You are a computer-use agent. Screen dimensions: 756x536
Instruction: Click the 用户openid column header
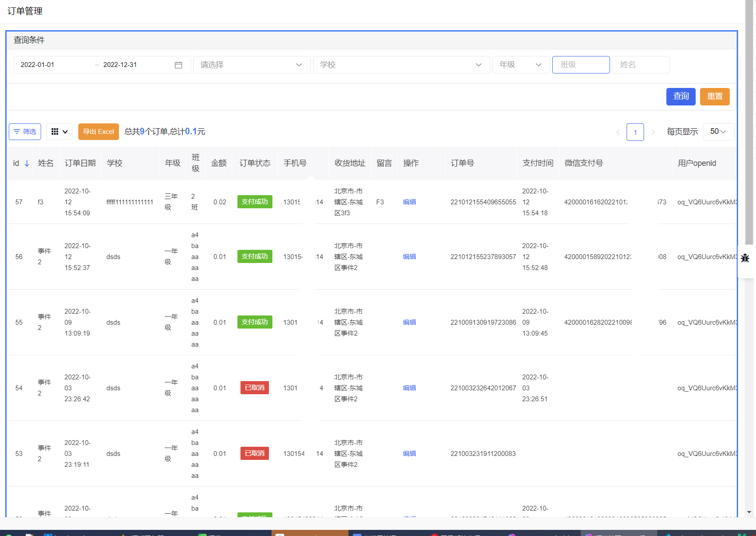click(x=697, y=163)
